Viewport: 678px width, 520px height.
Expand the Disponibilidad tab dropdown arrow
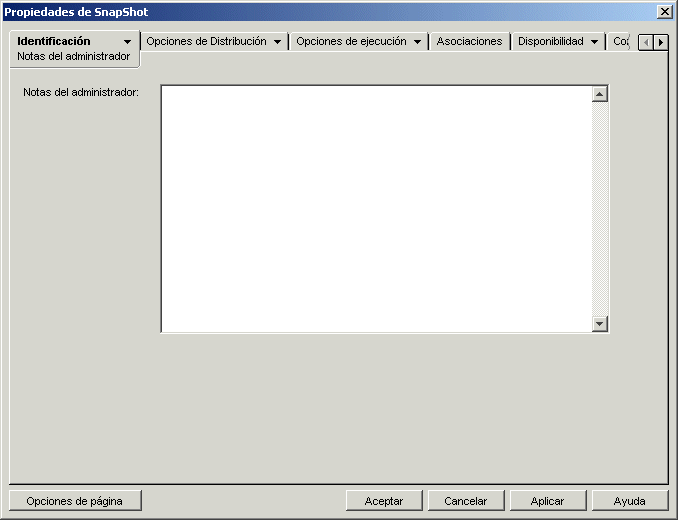(595, 42)
